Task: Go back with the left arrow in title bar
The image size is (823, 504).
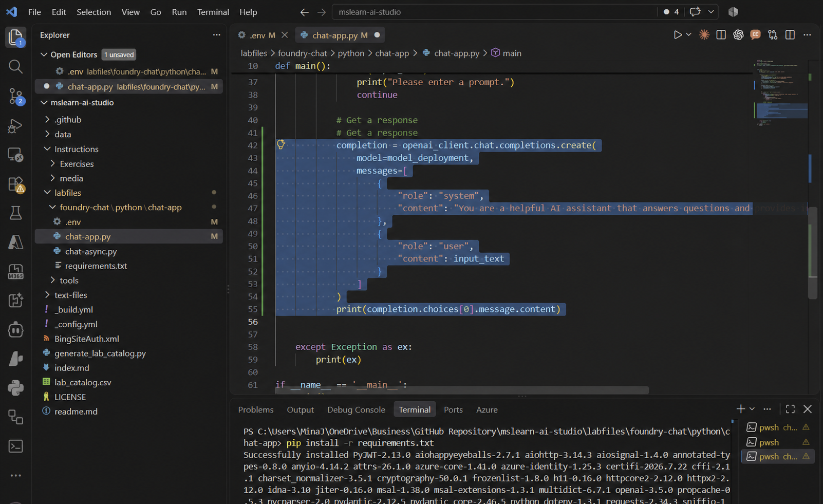Action: click(305, 12)
